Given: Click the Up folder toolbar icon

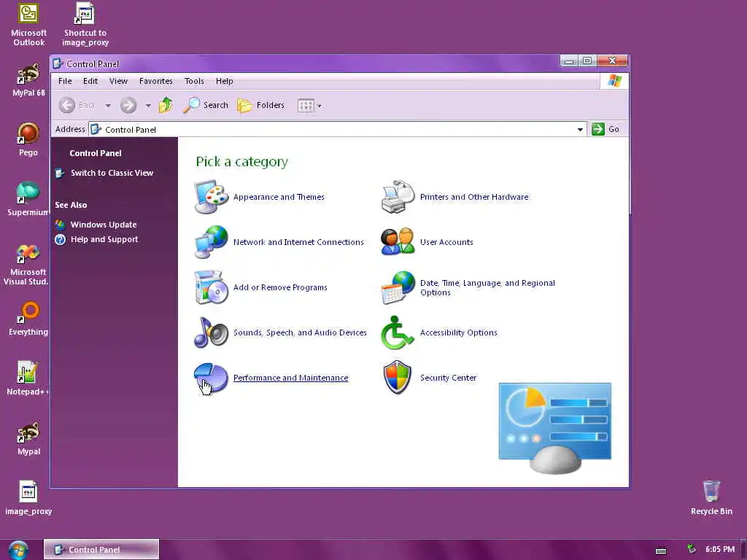Looking at the screenshot, I should pos(166,105).
